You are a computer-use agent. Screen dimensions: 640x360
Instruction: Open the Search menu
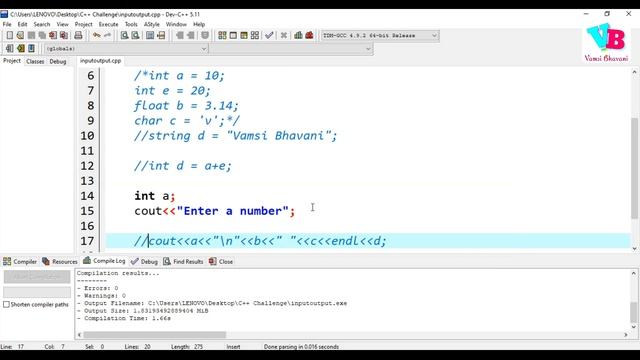click(42, 24)
